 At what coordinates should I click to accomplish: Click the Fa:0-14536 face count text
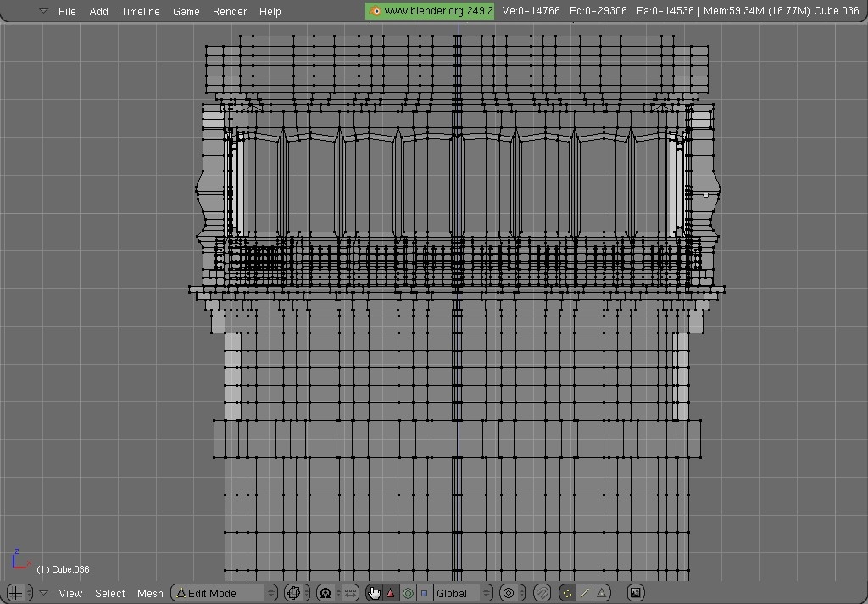tap(665, 10)
